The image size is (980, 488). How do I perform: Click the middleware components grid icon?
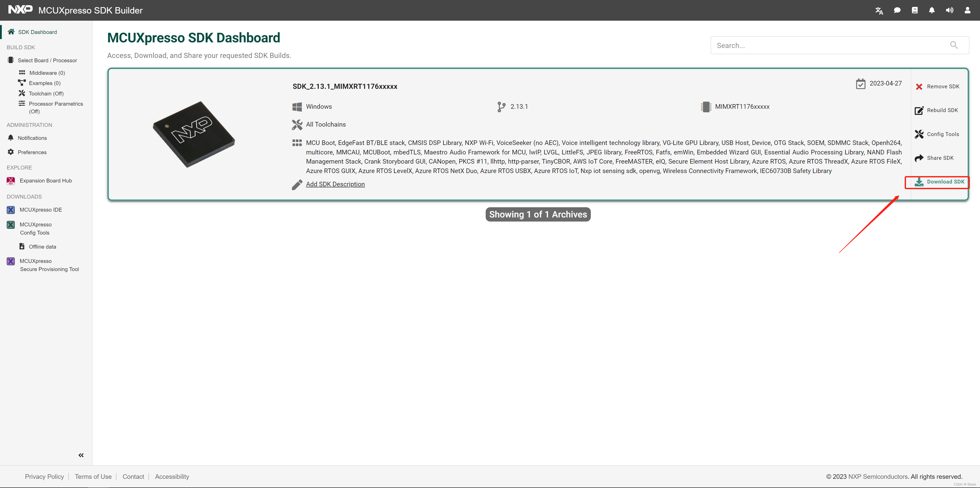[297, 143]
